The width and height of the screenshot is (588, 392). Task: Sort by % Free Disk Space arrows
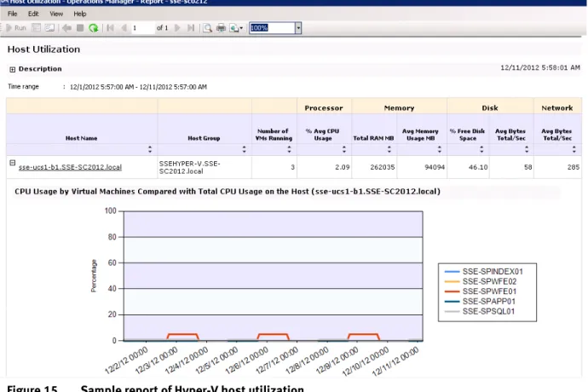[481, 149]
